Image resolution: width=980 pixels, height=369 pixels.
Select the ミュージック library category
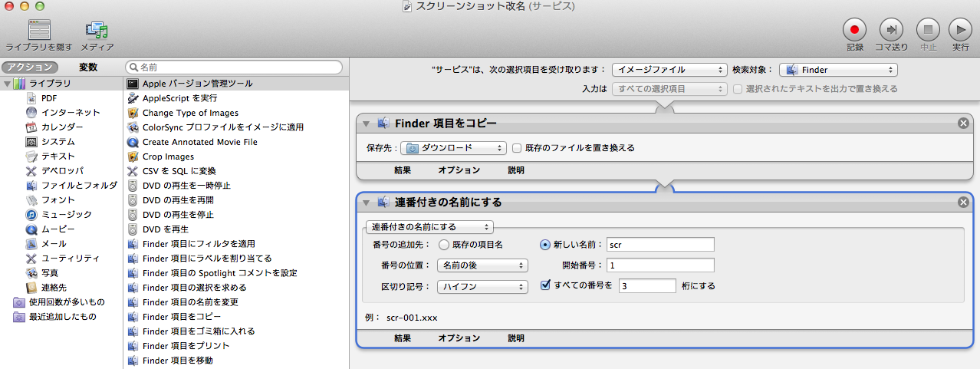(x=67, y=215)
